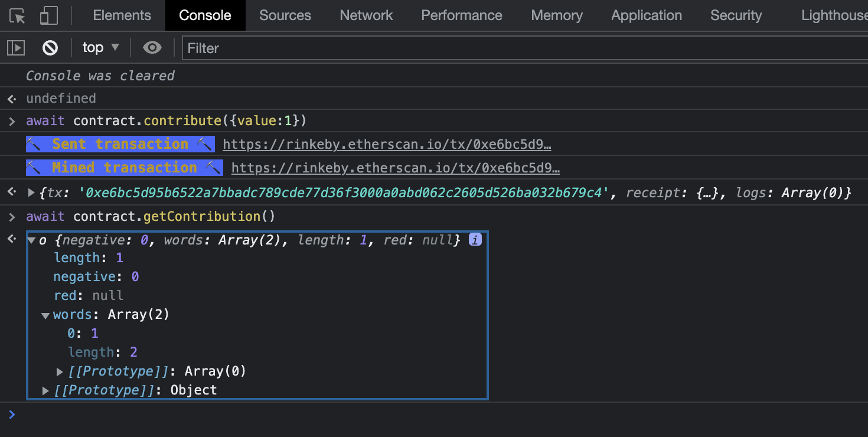Show the console sidebar panel icon
Image resolution: width=868 pixels, height=437 pixels.
15,48
